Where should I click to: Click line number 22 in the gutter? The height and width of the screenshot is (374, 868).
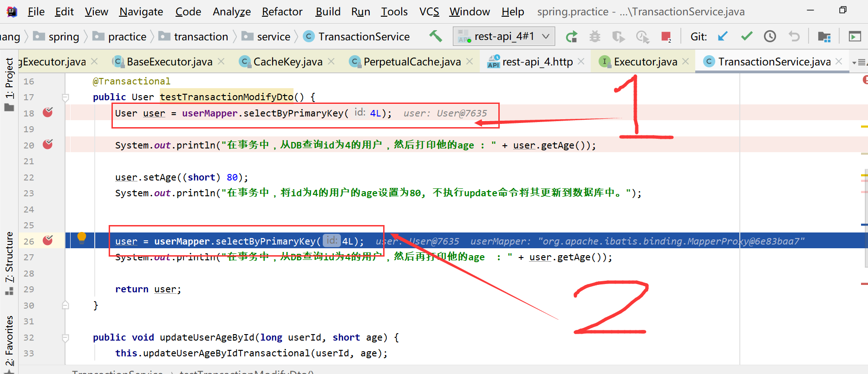[29, 177]
